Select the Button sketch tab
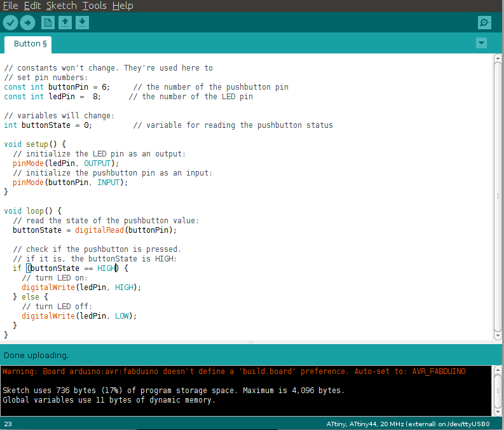The height and width of the screenshot is (430, 504). click(x=28, y=44)
